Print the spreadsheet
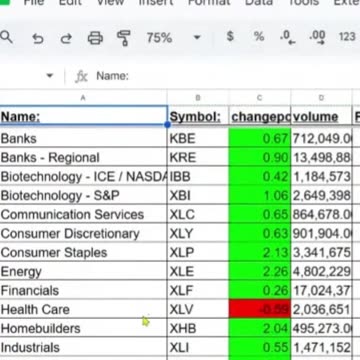360x360 pixels. [x=95, y=38]
